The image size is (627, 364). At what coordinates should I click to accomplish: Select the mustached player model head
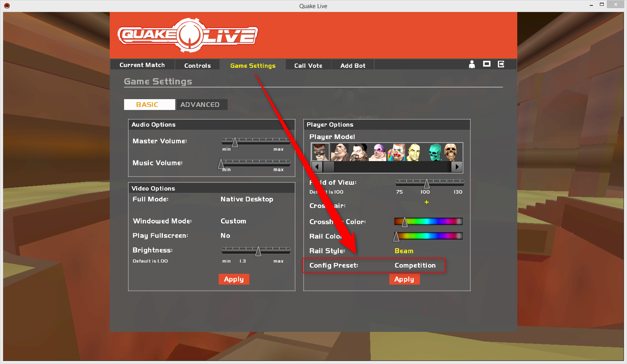point(359,152)
